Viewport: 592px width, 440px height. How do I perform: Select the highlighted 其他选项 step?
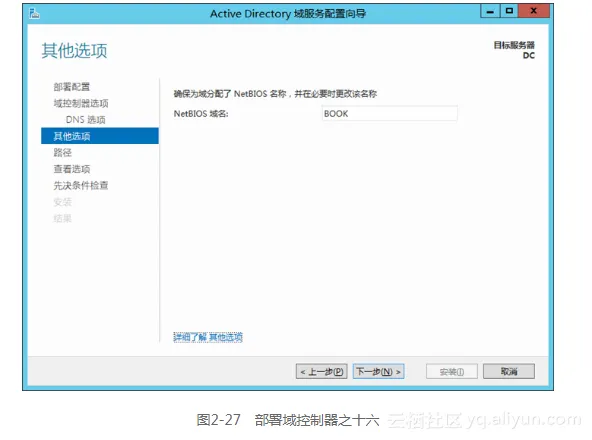click(x=100, y=136)
